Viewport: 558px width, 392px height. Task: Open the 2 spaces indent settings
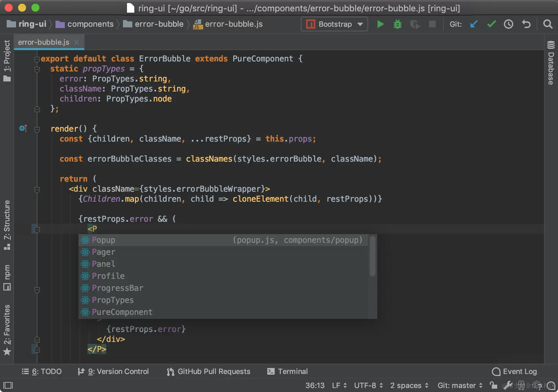click(409, 385)
